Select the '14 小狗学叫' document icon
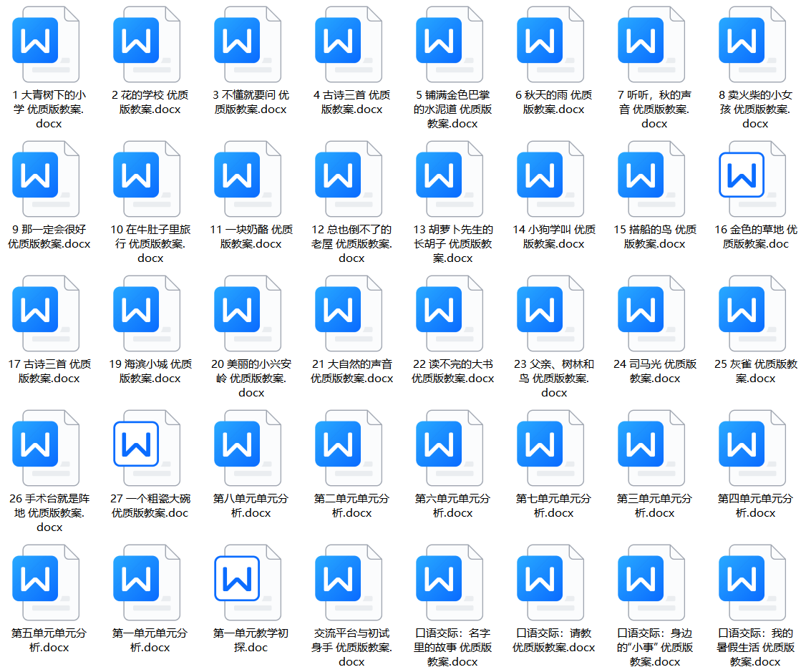The height and width of the screenshot is (672, 806). pyautogui.click(x=550, y=179)
